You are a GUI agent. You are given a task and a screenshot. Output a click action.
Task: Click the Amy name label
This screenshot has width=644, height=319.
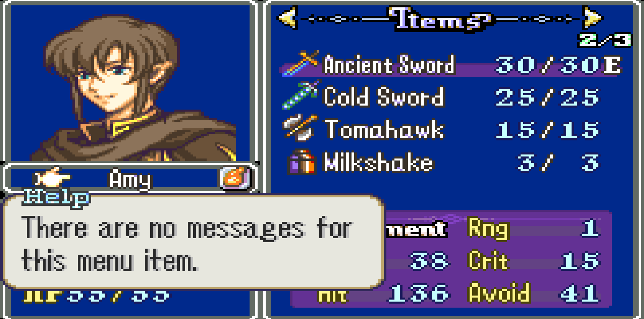pyautogui.click(x=130, y=180)
